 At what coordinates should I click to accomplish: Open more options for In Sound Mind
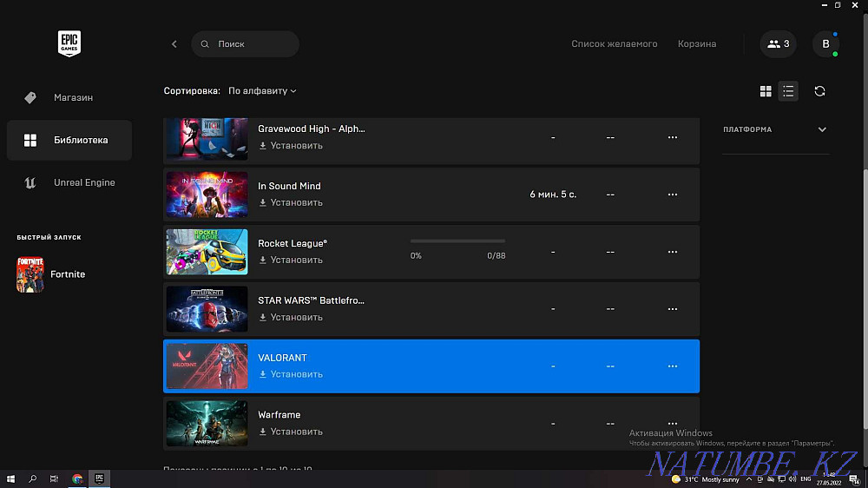(672, 195)
